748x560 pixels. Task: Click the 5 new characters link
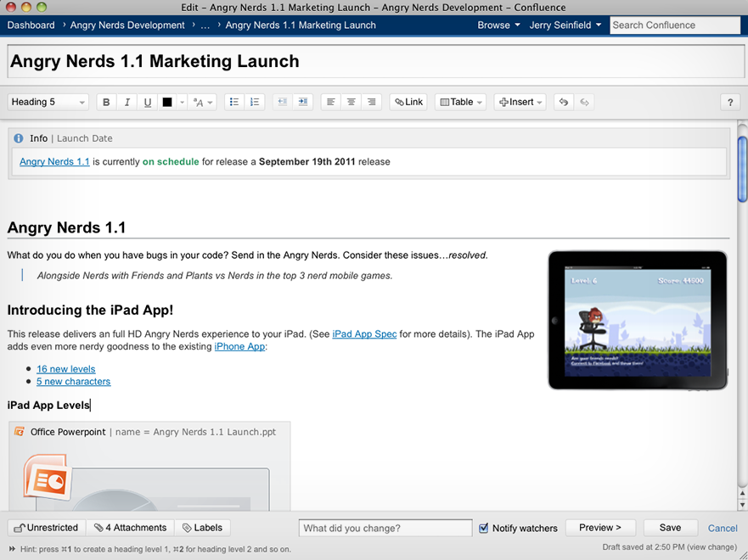pyautogui.click(x=74, y=381)
